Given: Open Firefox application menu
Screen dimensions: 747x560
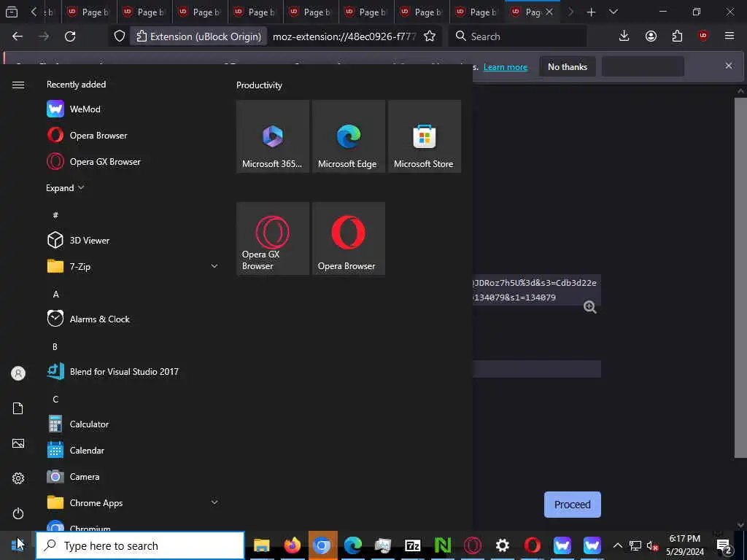Looking at the screenshot, I should tap(729, 36).
